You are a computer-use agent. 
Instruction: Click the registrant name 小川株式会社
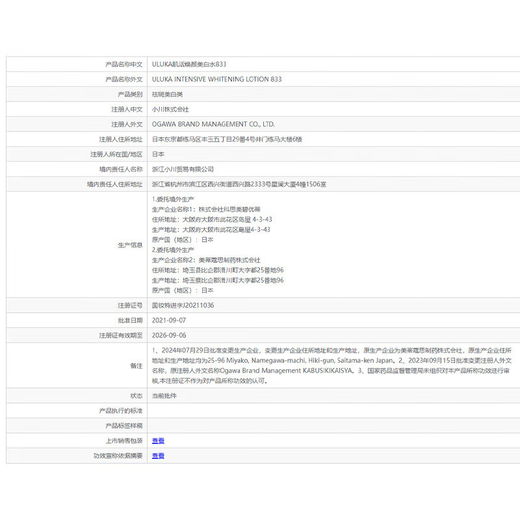point(170,109)
